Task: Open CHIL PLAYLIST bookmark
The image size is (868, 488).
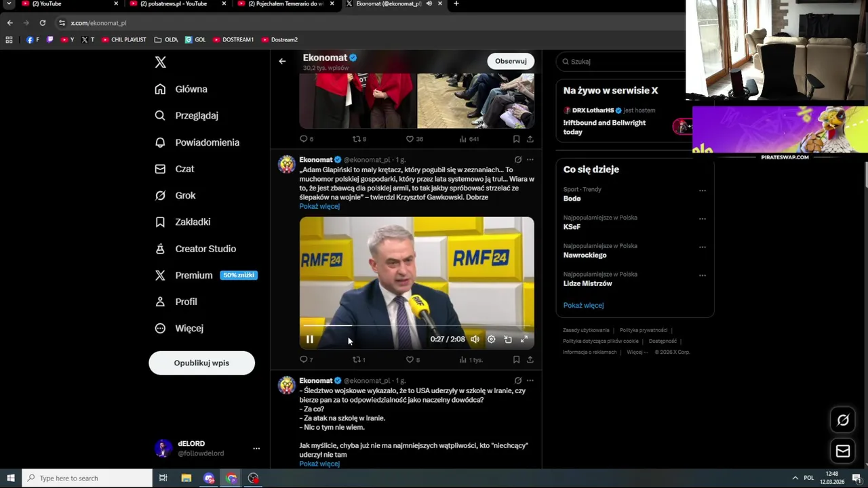Action: tap(124, 39)
